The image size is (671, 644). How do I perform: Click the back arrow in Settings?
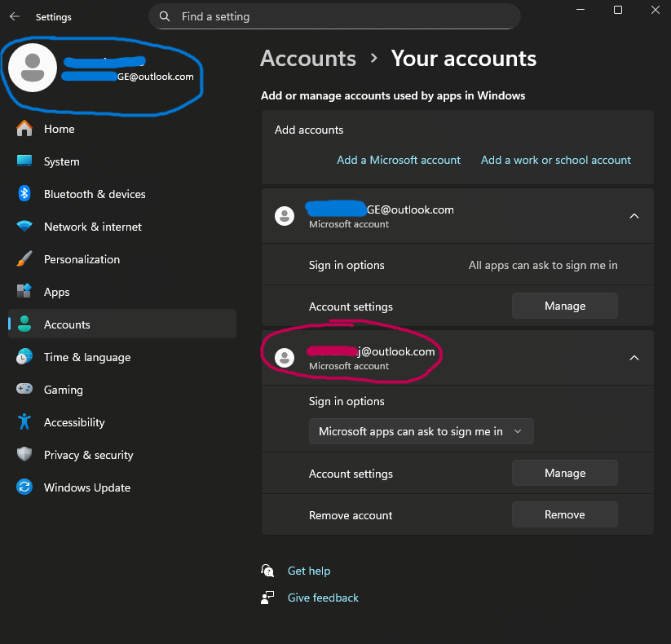pos(15,16)
